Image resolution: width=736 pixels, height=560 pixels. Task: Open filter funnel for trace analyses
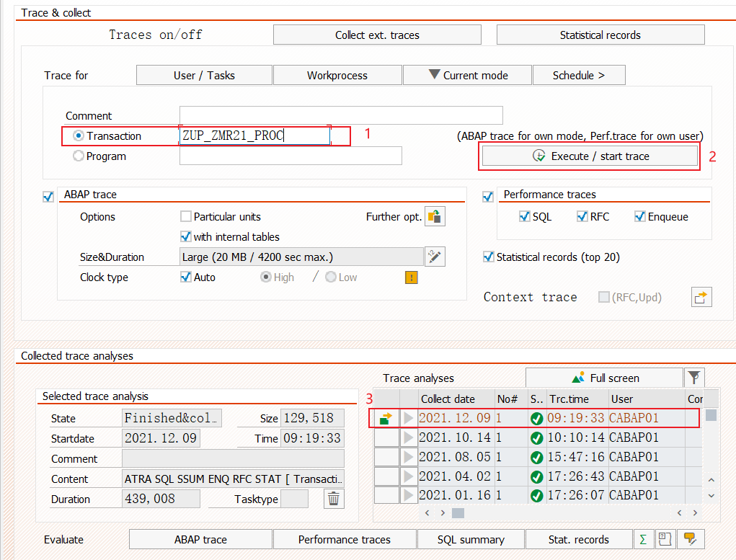tap(694, 378)
